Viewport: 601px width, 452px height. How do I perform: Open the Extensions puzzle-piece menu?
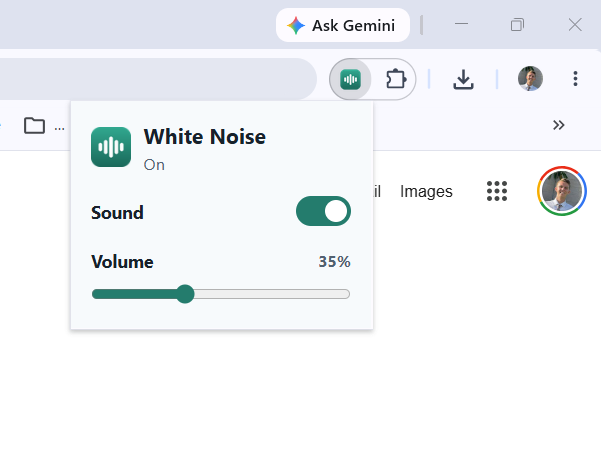[x=396, y=79]
